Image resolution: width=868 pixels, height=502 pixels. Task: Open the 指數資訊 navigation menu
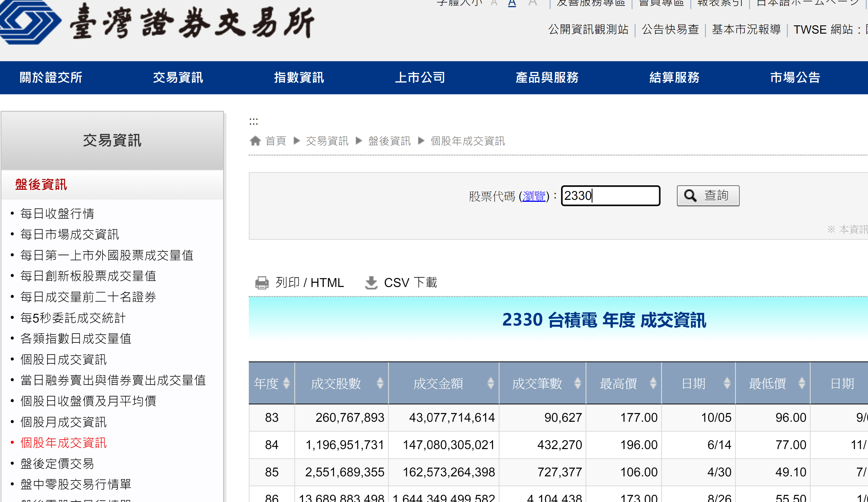(x=299, y=77)
